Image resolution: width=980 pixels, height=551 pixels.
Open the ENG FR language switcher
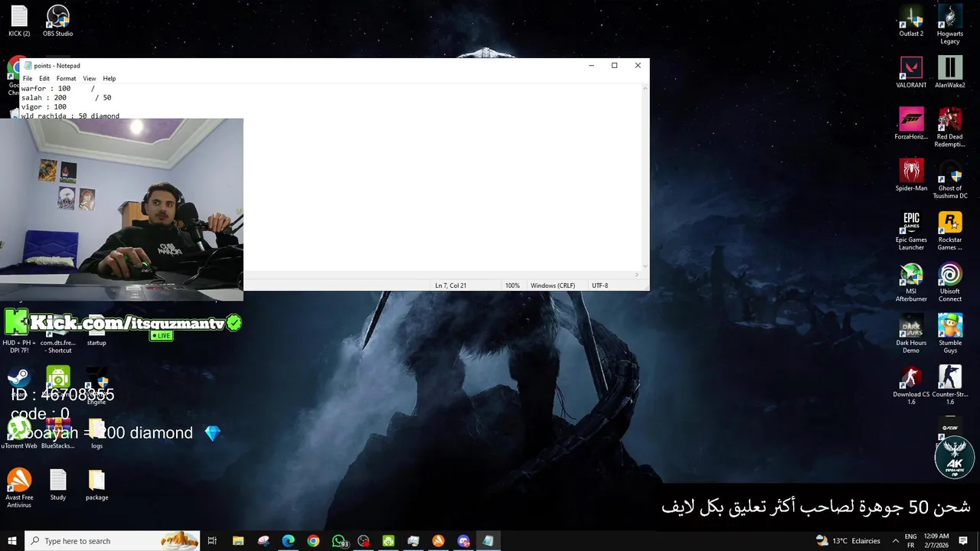click(x=911, y=541)
